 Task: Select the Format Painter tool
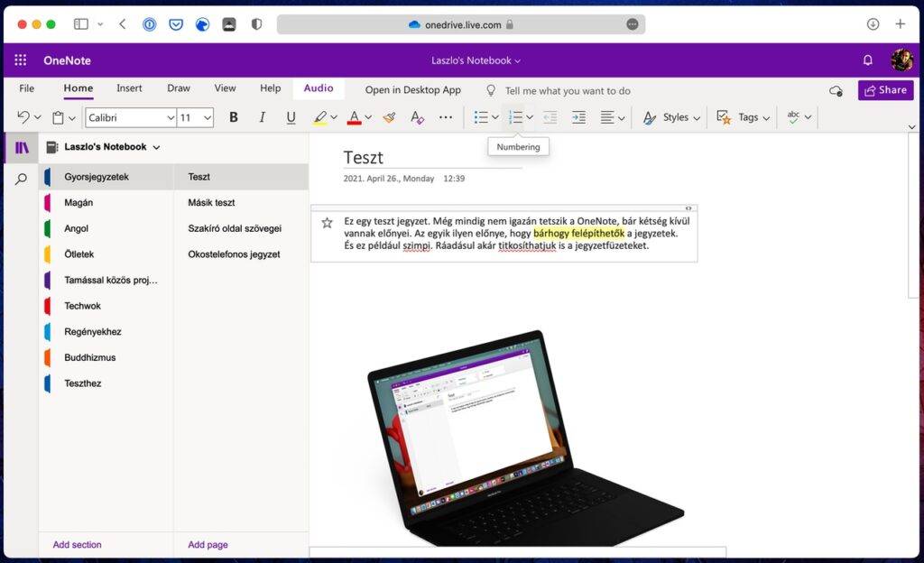pos(389,117)
